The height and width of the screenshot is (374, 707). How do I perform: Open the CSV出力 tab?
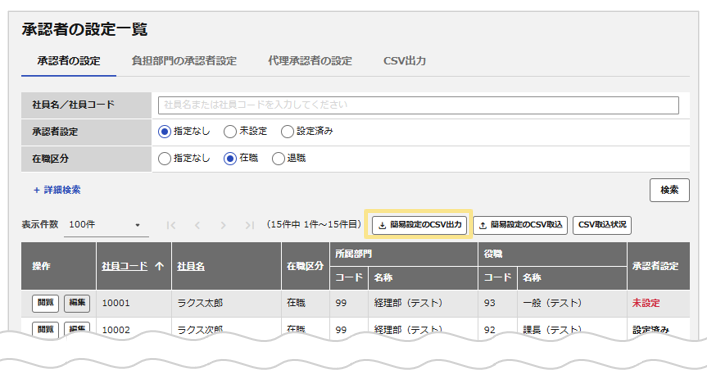tap(404, 61)
